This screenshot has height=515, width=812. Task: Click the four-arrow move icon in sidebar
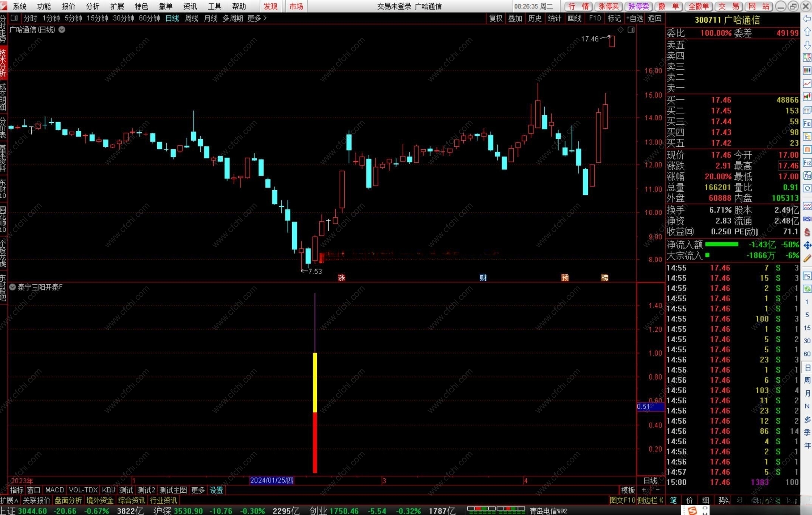[807, 245]
